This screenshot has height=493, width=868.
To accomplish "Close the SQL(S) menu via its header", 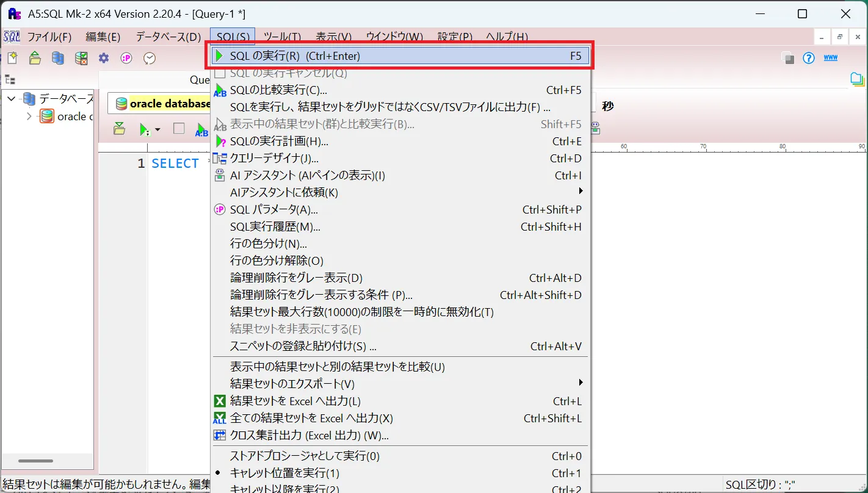I will click(233, 37).
